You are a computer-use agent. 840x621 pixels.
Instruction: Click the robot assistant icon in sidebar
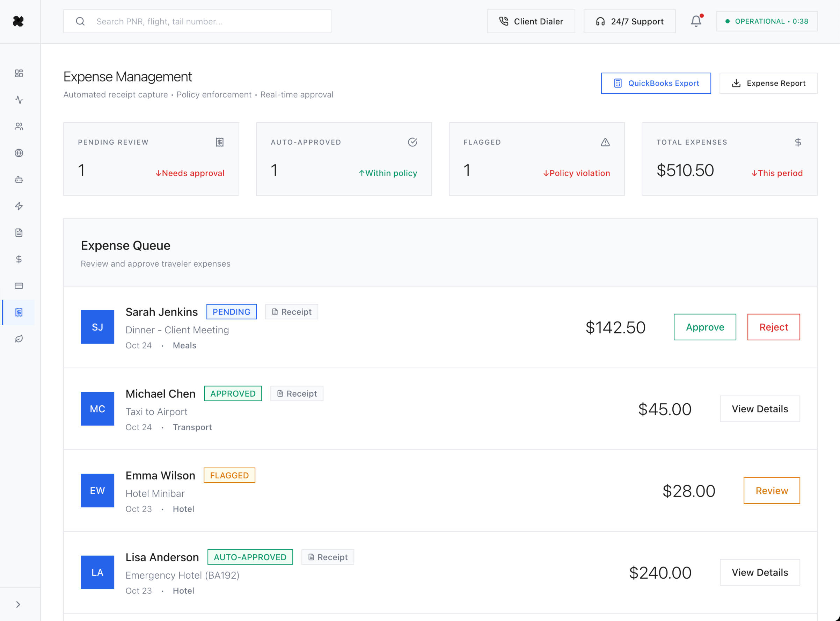(19, 180)
